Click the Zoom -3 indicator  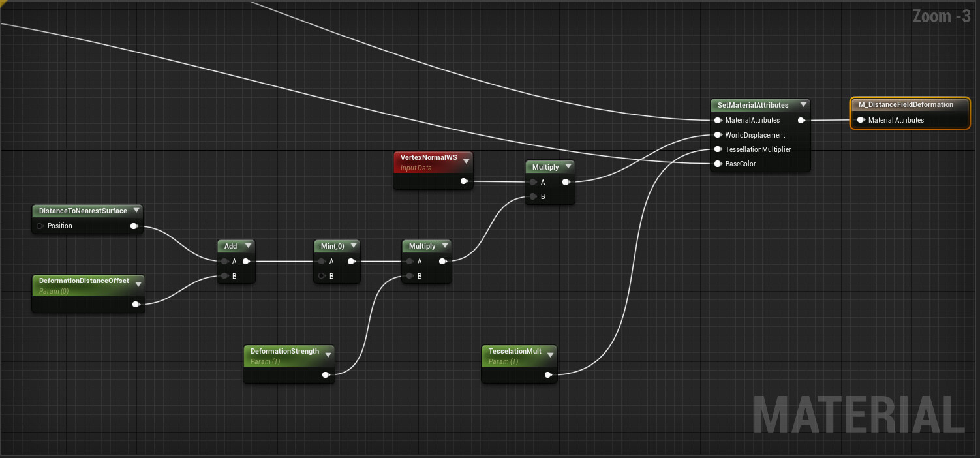pos(942,16)
